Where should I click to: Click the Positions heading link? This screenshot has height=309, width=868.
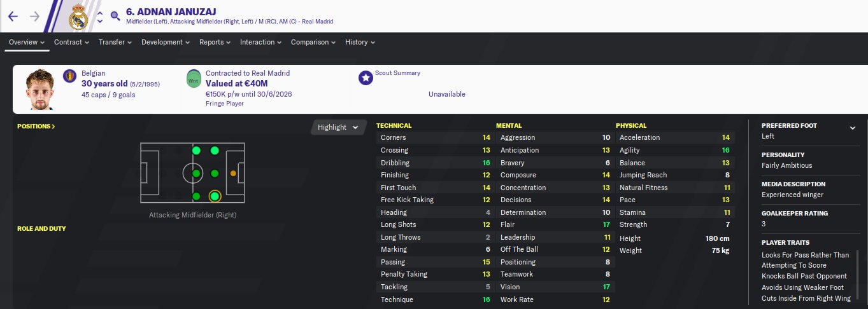click(x=36, y=127)
